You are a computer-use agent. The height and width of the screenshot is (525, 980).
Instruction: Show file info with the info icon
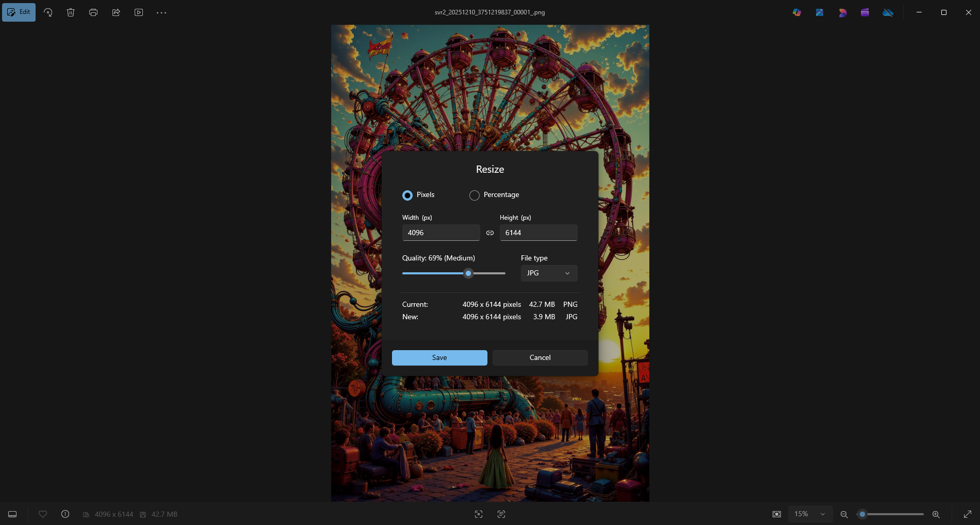coord(66,514)
